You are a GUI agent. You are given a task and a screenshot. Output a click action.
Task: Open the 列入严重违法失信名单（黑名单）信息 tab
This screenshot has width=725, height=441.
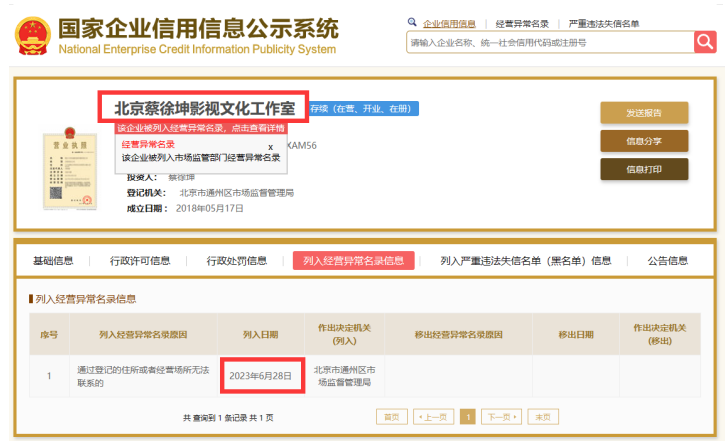click(x=526, y=261)
